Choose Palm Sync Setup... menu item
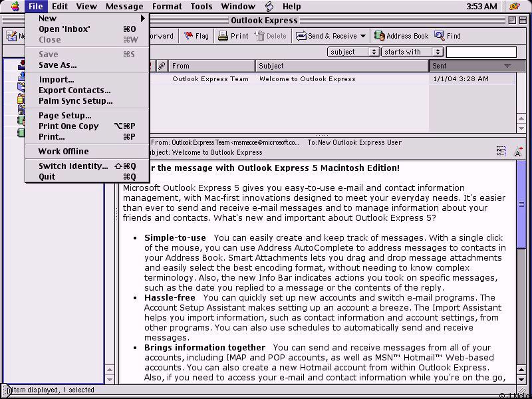The image size is (532, 399). pos(87,101)
